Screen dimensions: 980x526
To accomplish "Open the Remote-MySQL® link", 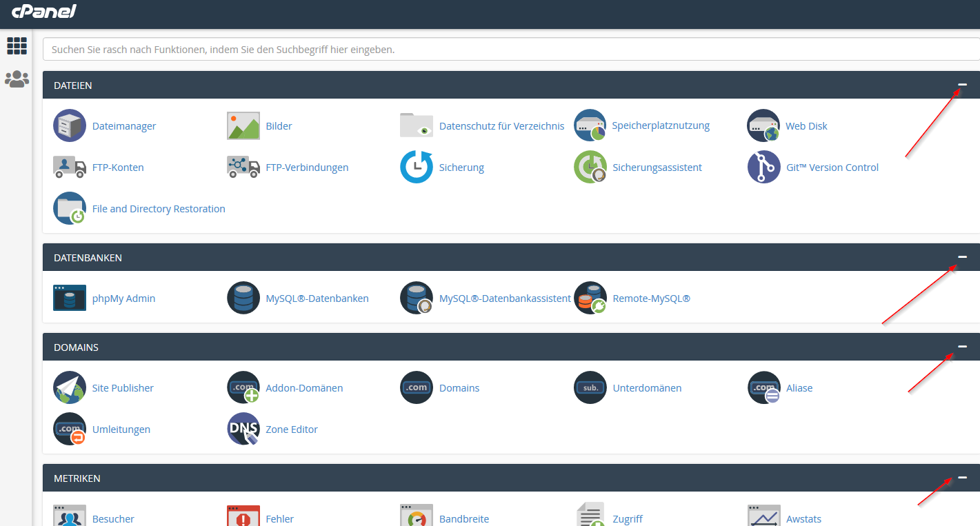I will 651,299.
